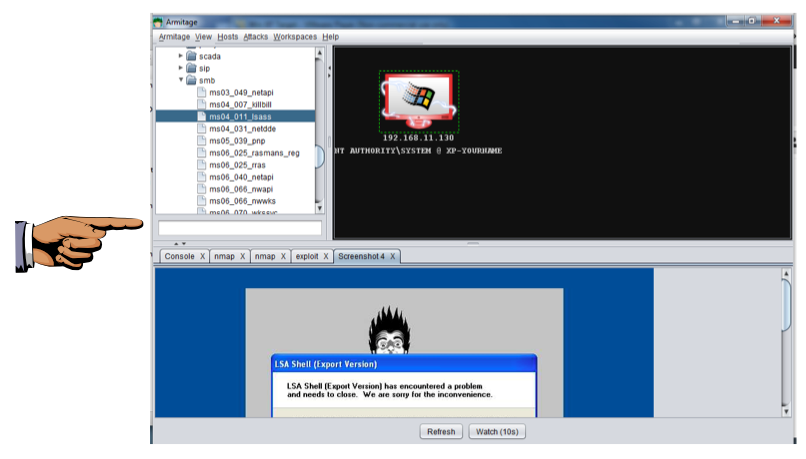Click the screenshot pane scrollbar thumb
Screen dimensions: 806x459
tap(785, 305)
